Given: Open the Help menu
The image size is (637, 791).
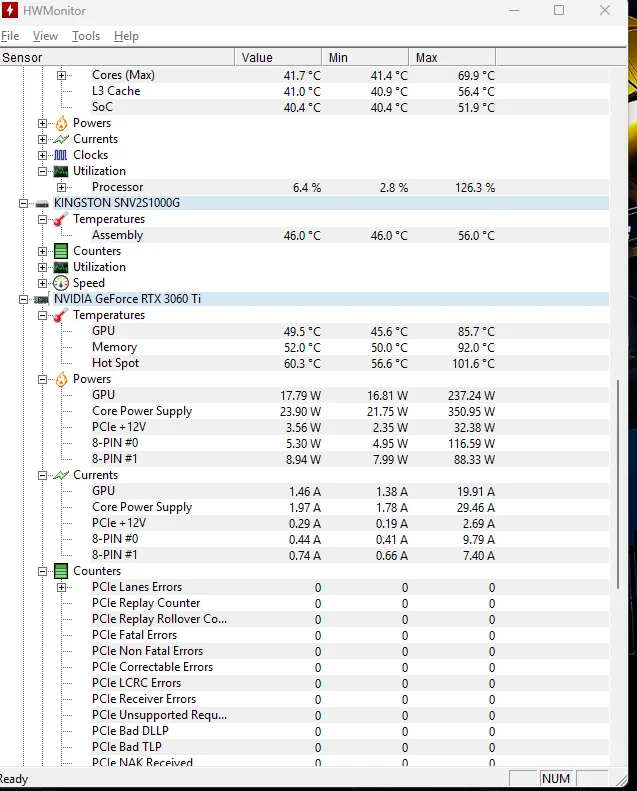Looking at the screenshot, I should coord(126,36).
